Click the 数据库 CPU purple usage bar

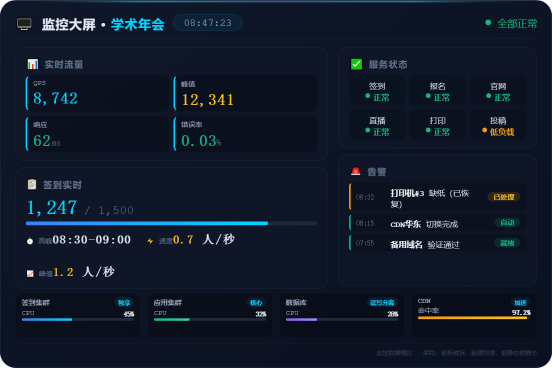tap(342, 320)
